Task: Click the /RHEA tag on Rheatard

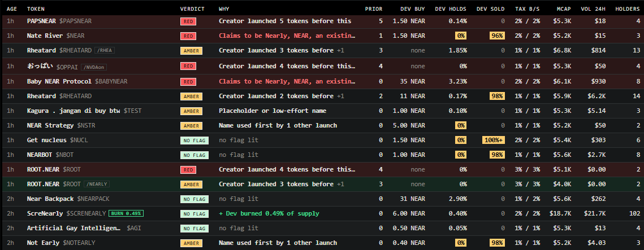Action: 105,50
